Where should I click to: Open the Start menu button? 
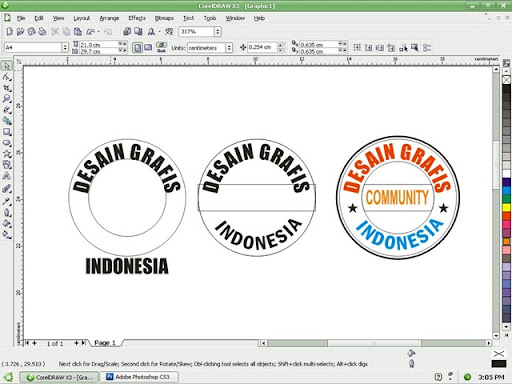point(8,377)
